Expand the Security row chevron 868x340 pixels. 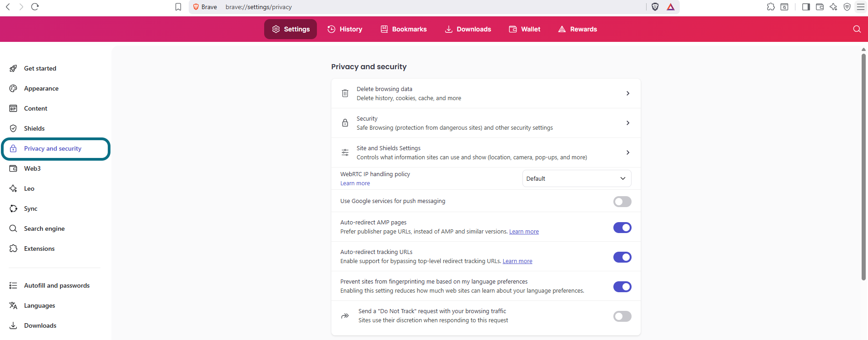coord(628,123)
